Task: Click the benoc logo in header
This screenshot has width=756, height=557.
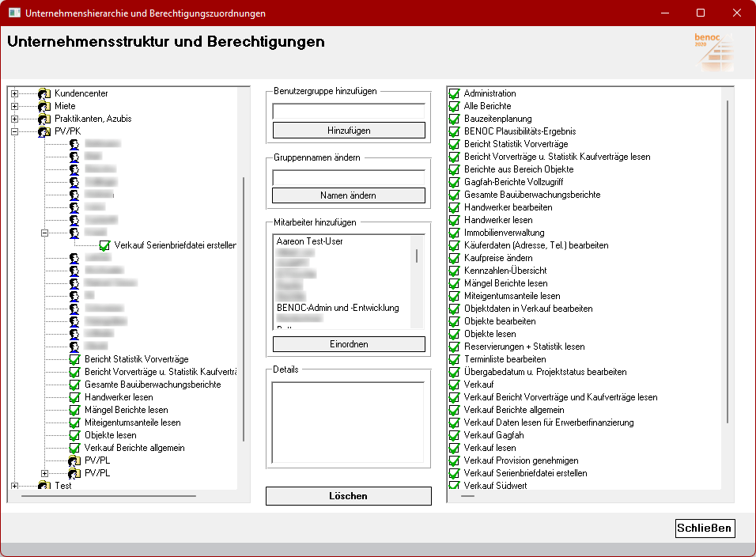Action: coord(713,51)
